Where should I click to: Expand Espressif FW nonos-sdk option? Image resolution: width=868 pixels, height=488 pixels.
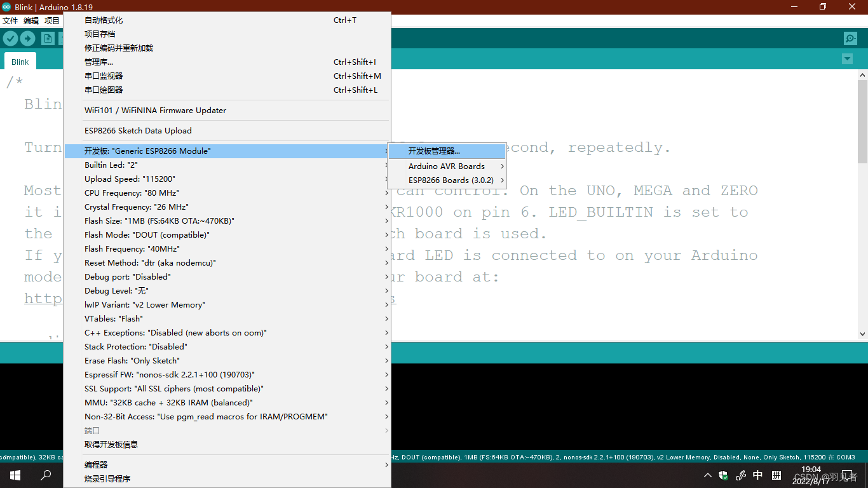tap(227, 375)
